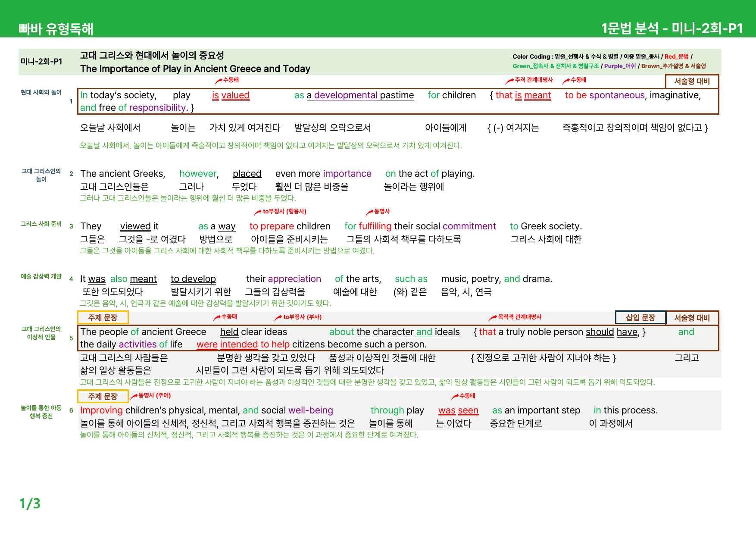Click the red arrow beside 목적격 관계대명사
This screenshot has height=535, width=756.
tap(493, 318)
